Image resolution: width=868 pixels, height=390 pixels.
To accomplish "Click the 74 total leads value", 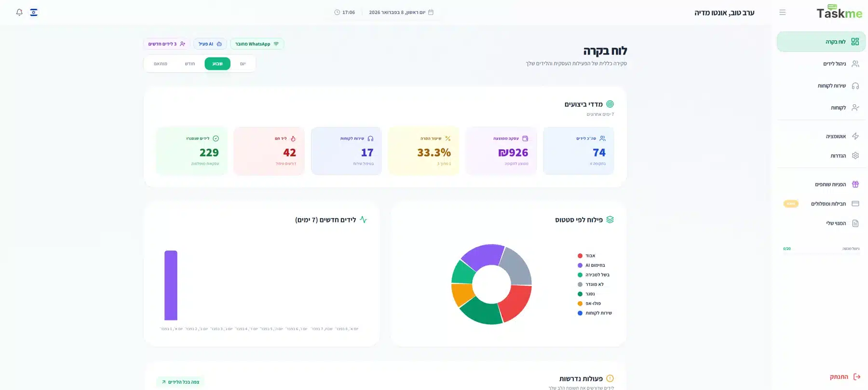I will pos(599,153).
